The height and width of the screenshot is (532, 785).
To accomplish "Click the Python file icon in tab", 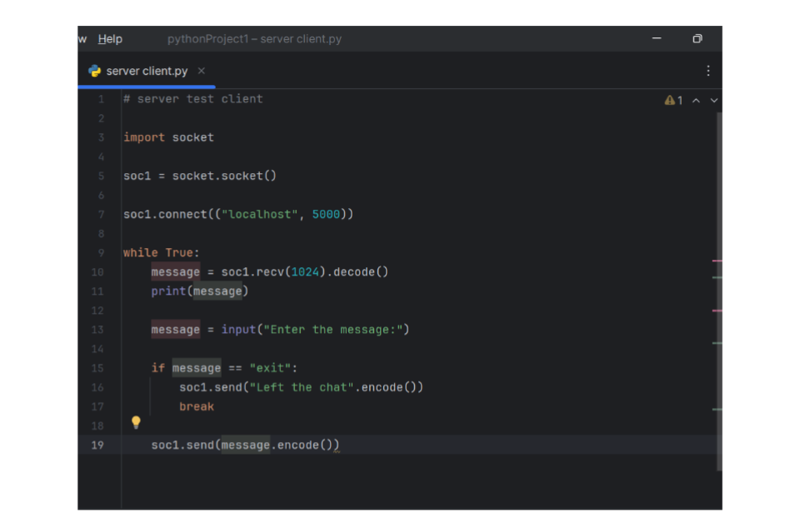I will pyautogui.click(x=95, y=71).
